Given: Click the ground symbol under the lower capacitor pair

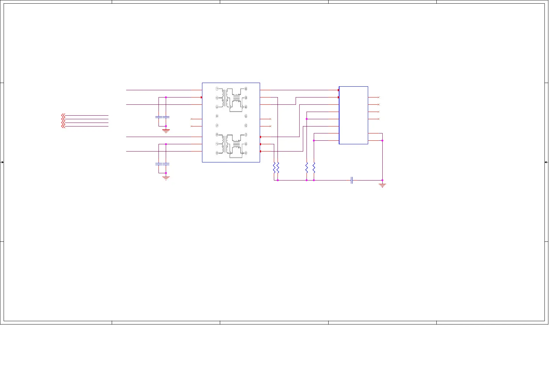Looking at the screenshot, I should point(166,178).
